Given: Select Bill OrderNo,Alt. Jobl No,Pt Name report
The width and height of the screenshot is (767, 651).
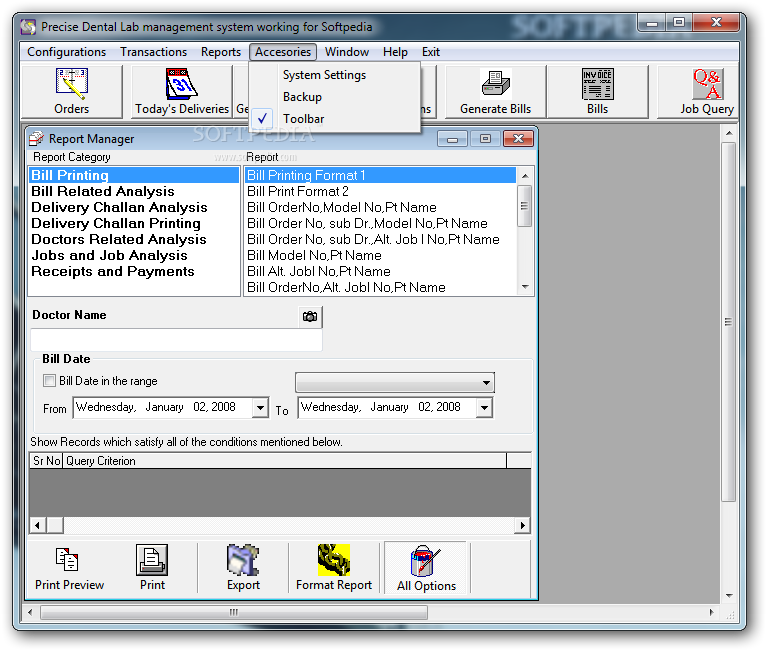Looking at the screenshot, I should tap(380, 288).
